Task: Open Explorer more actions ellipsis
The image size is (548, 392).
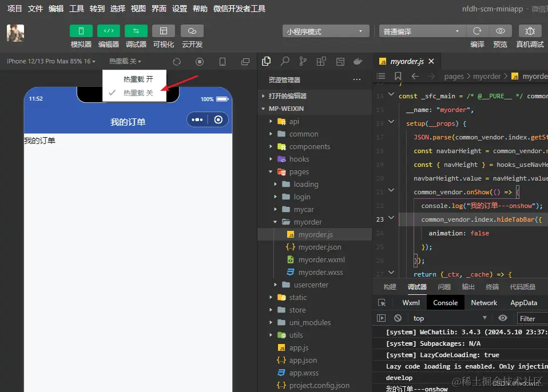Action: click(x=357, y=79)
